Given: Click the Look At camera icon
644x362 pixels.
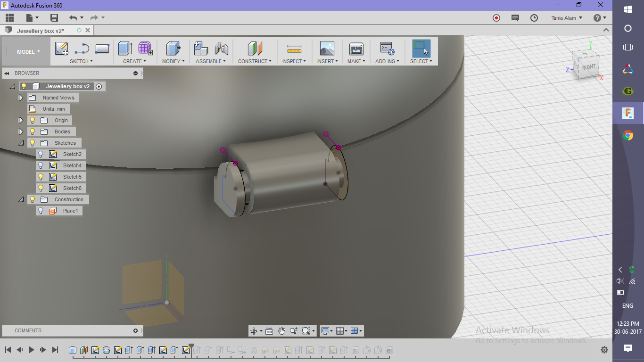Looking at the screenshot, I should click(269, 331).
